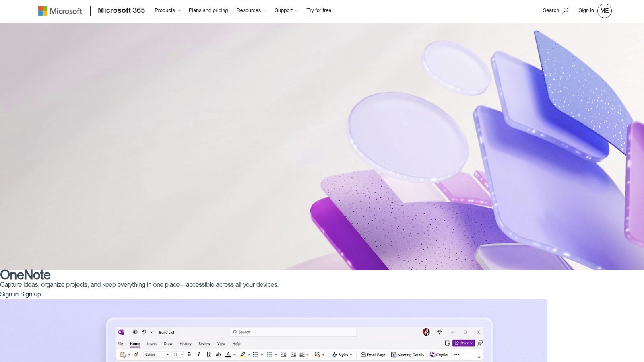Click the Format Painter brush icon
This screenshot has height=362, width=644.
point(136,354)
